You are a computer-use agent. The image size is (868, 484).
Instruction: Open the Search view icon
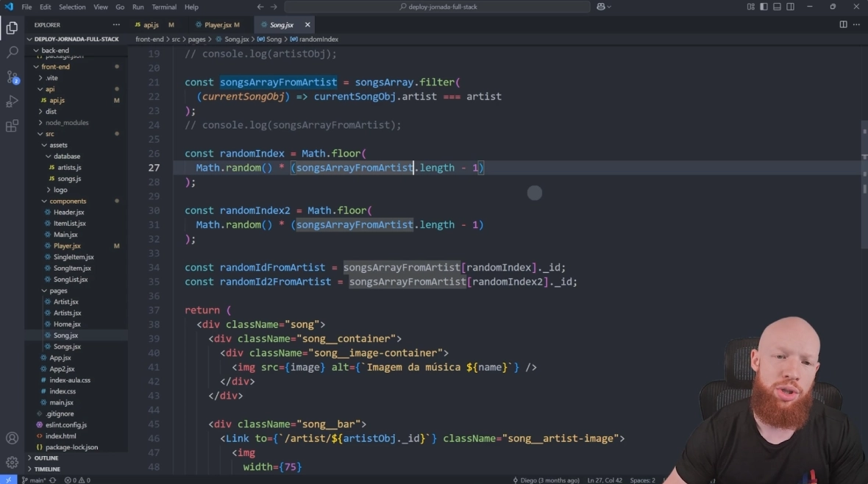click(x=12, y=53)
